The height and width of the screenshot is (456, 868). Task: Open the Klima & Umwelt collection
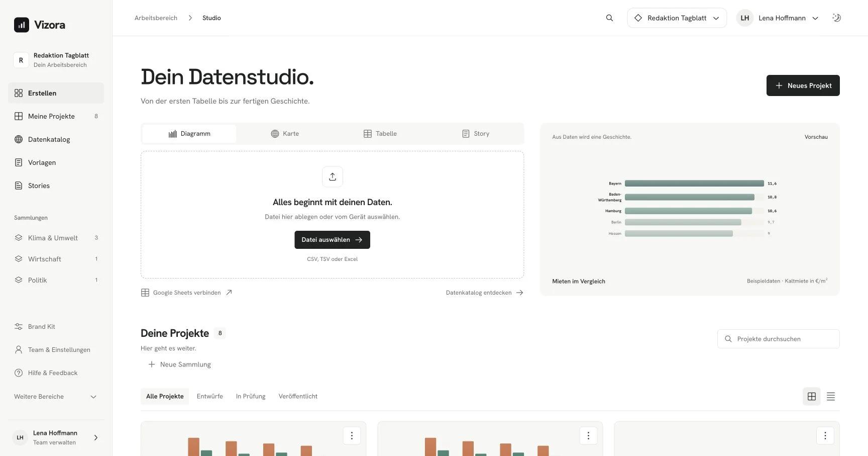(x=56, y=238)
